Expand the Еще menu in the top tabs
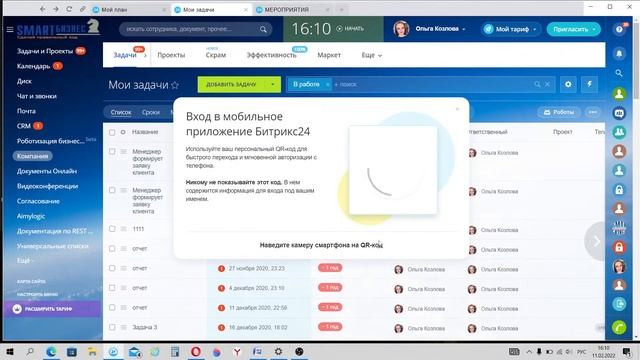 point(371,55)
